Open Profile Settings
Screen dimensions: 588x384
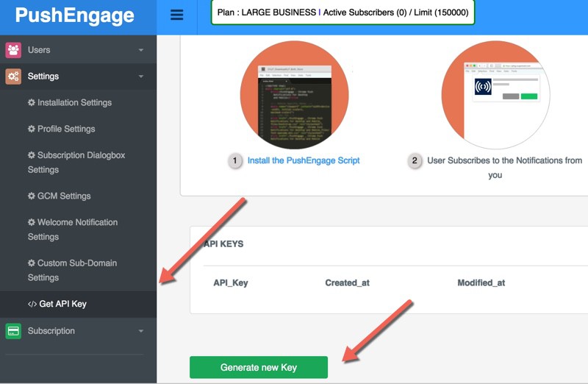[62, 129]
